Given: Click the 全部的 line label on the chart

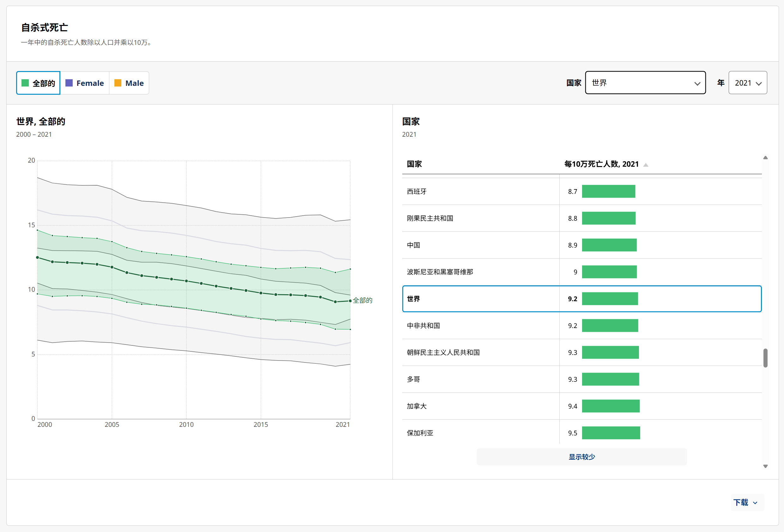Looking at the screenshot, I should click(362, 300).
